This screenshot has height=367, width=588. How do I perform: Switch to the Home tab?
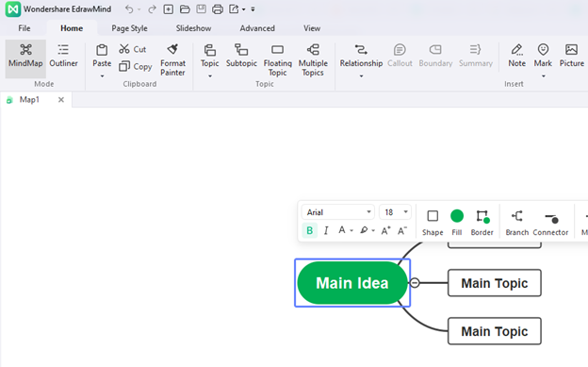[72, 28]
